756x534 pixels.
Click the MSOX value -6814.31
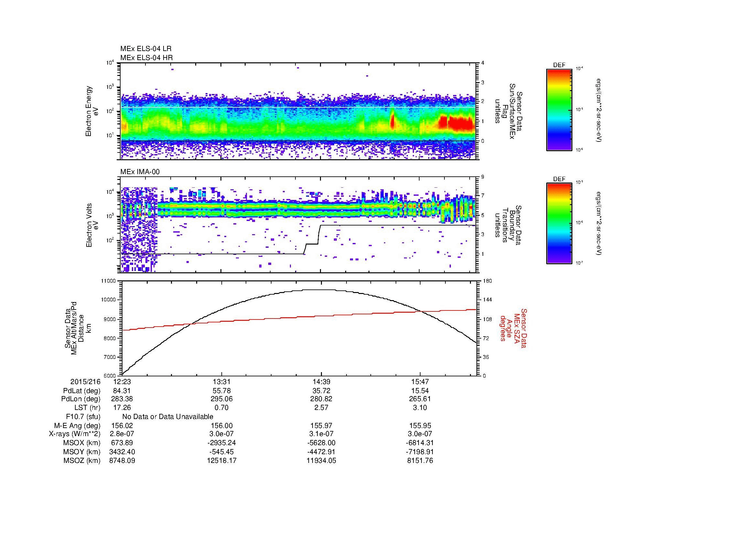point(420,443)
